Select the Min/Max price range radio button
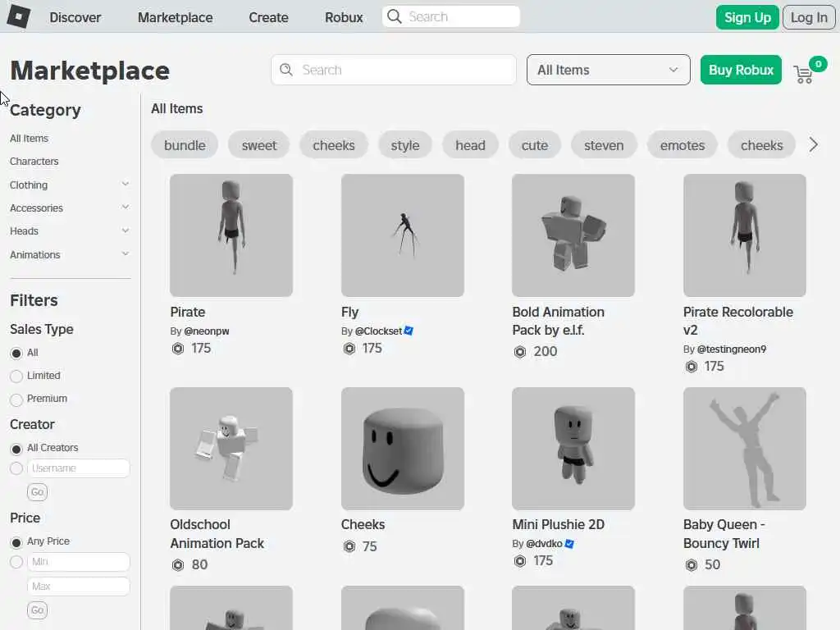 point(16,562)
